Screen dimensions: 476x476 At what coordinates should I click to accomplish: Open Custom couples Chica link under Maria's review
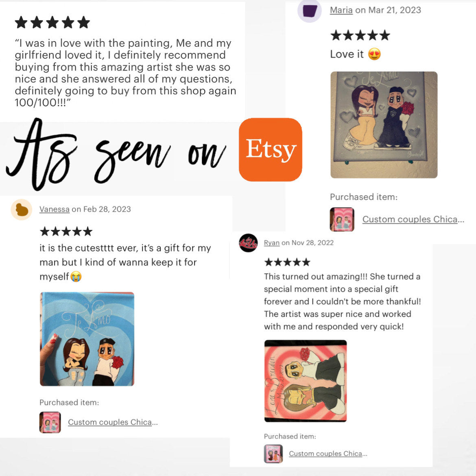coord(413,219)
